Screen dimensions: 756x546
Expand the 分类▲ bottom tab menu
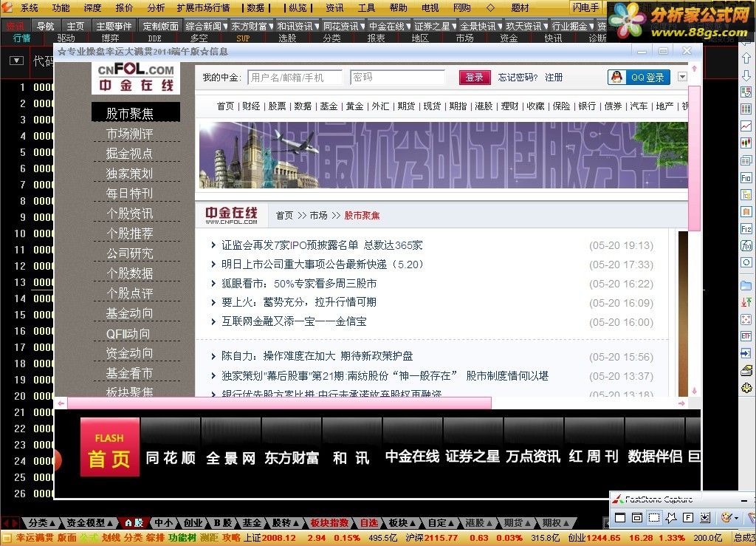tap(41, 523)
